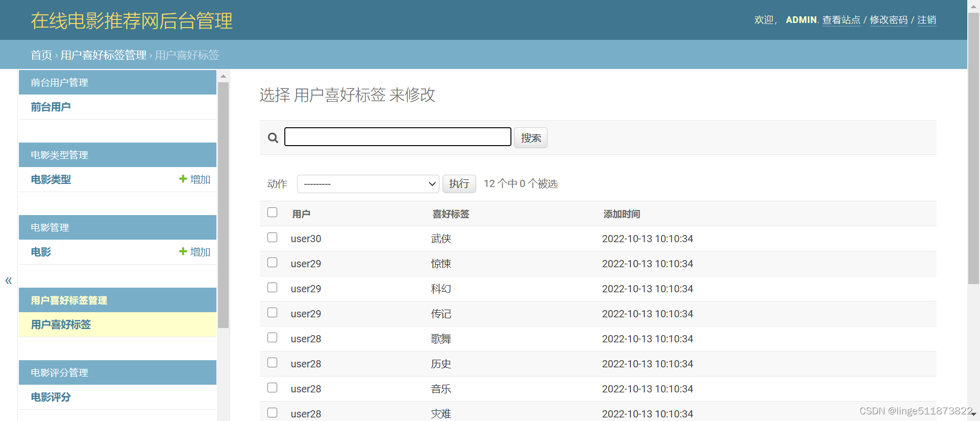
Task: Click the 武侠 tag cell
Action: pos(441,239)
